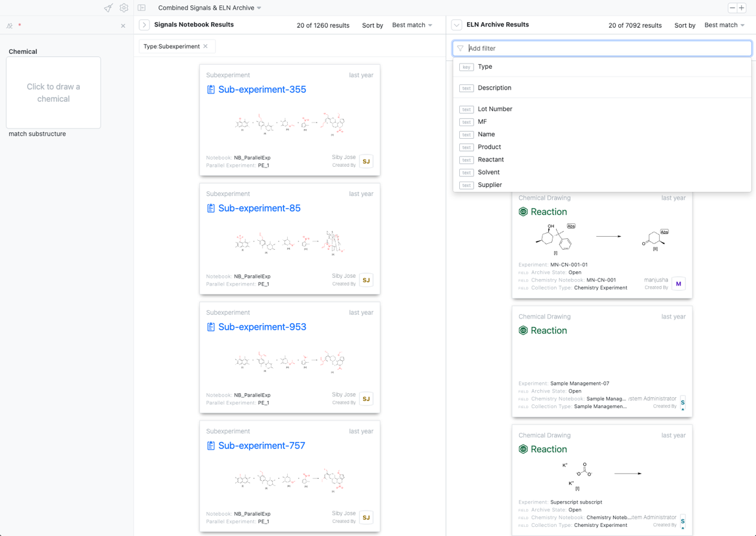Click the filter funnel icon
This screenshot has height=536, width=756.
point(460,48)
